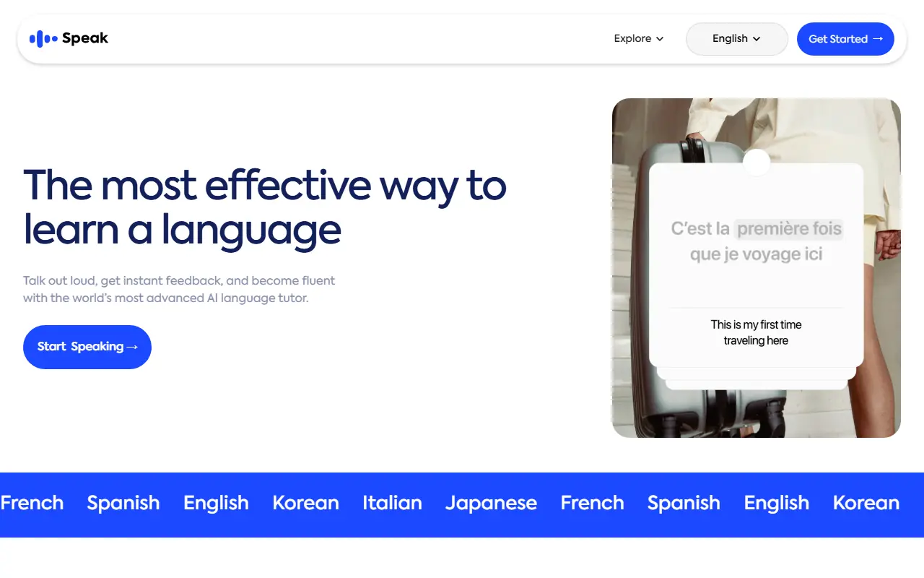924x578 pixels.
Task: Click the Start Speaking button
Action: (x=87, y=347)
